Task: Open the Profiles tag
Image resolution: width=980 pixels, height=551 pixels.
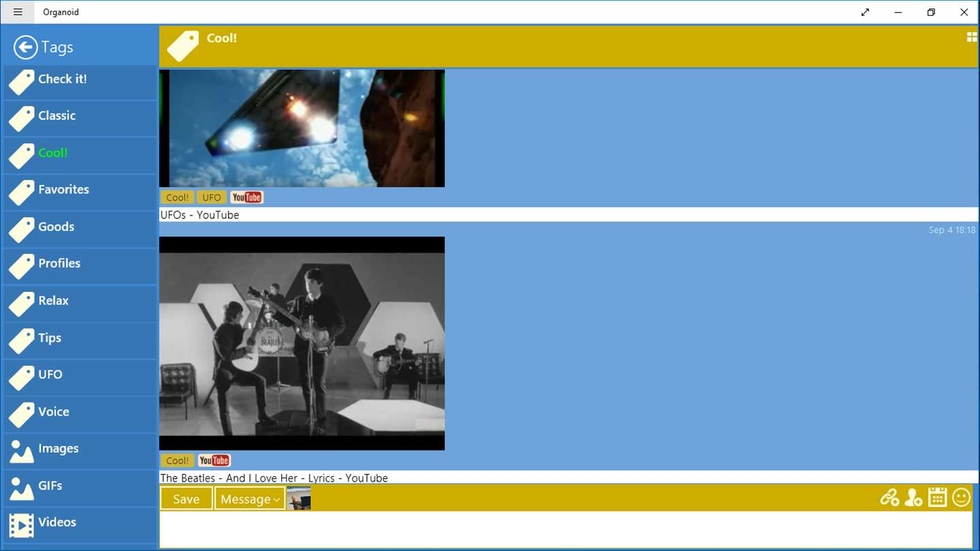Action: coord(80,267)
